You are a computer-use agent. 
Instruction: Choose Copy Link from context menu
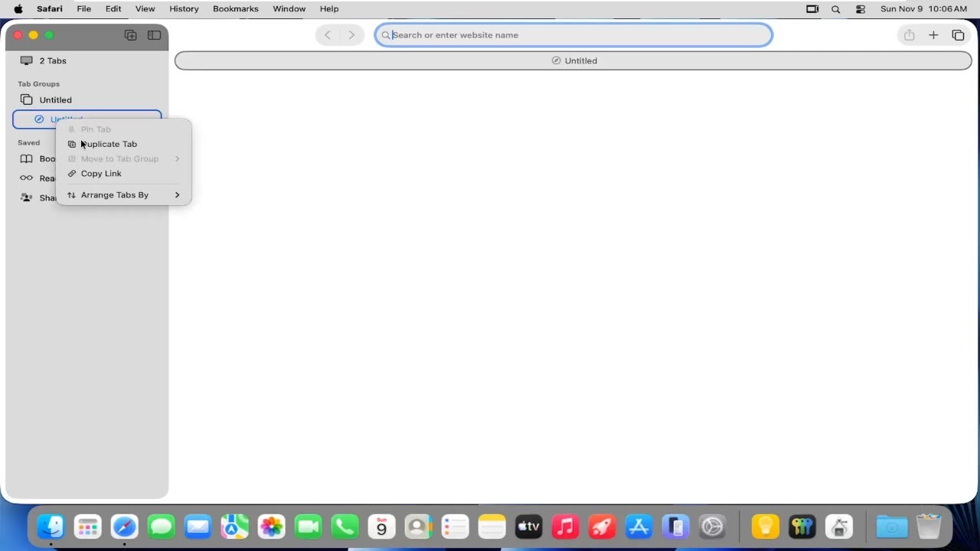click(123, 174)
